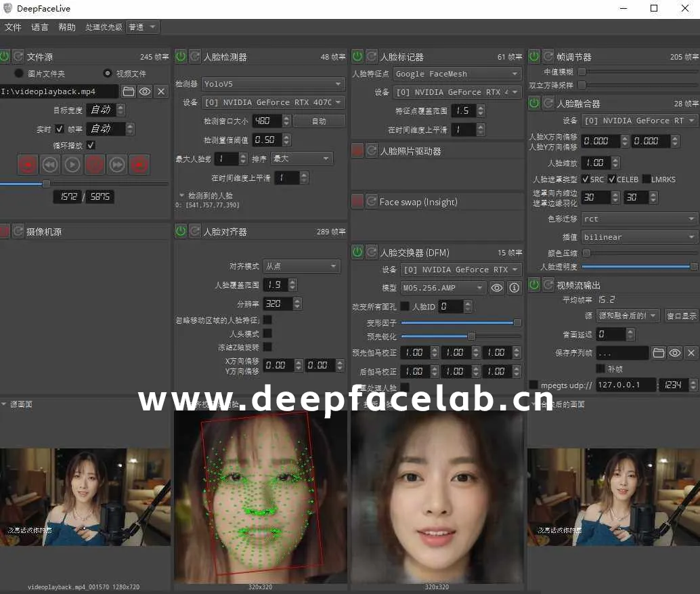Click the 分辨率 field showing 320
This screenshot has width=700, height=594.
coord(278,303)
